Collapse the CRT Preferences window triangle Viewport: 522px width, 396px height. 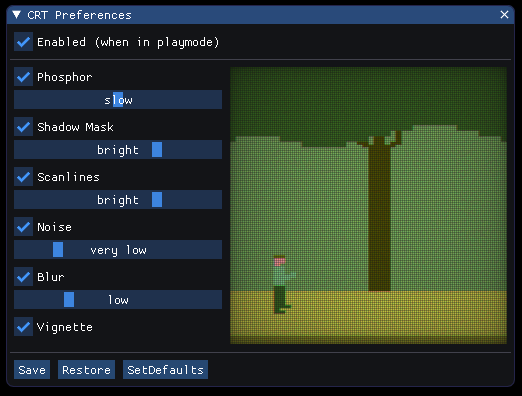(x=16, y=15)
